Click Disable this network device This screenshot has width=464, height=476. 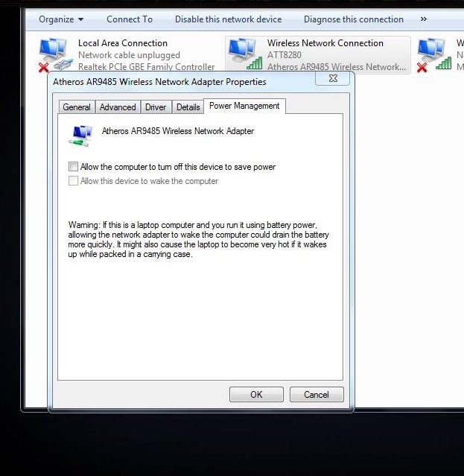point(228,19)
